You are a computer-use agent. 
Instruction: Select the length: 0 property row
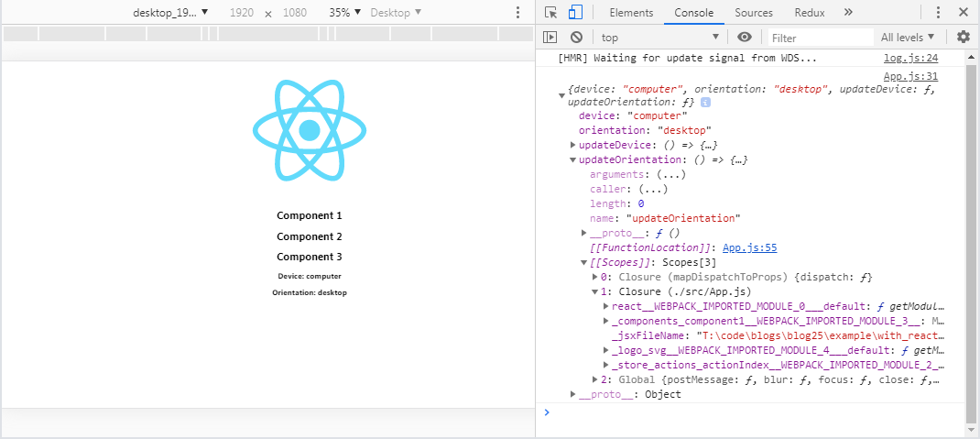pyautogui.click(x=617, y=203)
